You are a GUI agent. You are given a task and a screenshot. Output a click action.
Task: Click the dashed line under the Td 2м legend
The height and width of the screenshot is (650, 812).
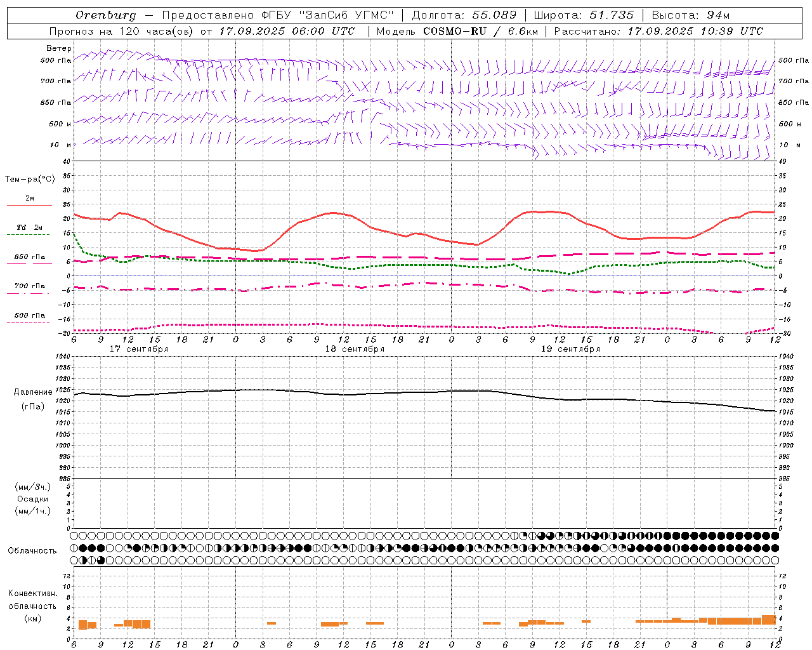click(29, 234)
